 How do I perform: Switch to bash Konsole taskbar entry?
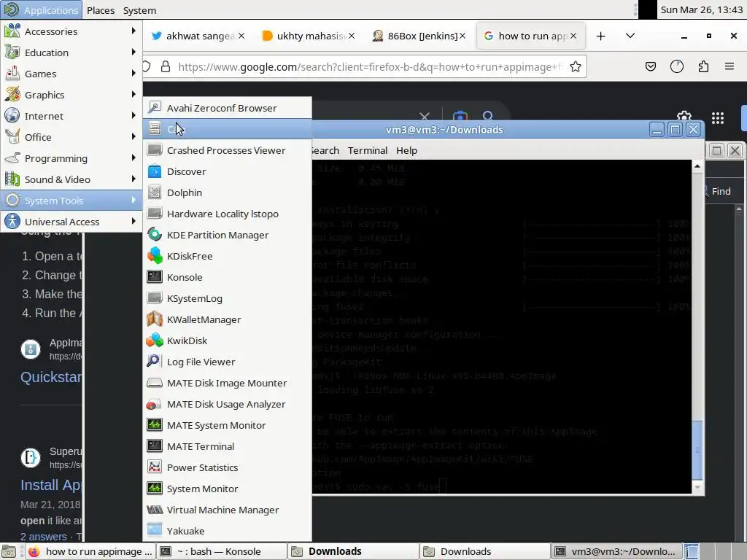(x=220, y=551)
